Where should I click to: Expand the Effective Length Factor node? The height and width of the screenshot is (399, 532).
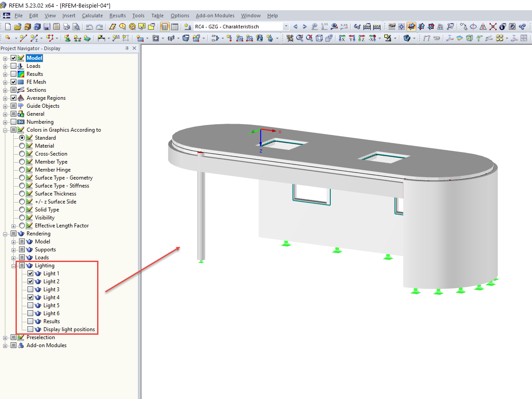pyautogui.click(x=13, y=226)
